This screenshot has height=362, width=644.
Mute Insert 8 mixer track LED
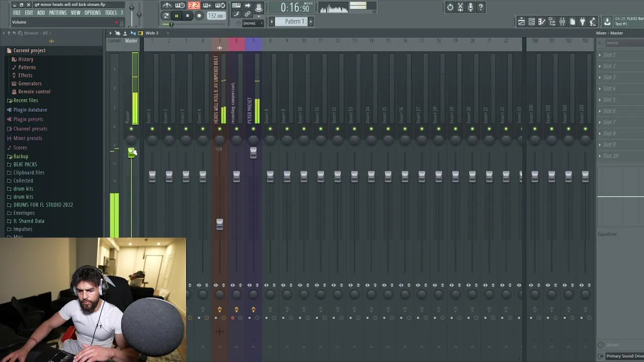[x=270, y=129]
